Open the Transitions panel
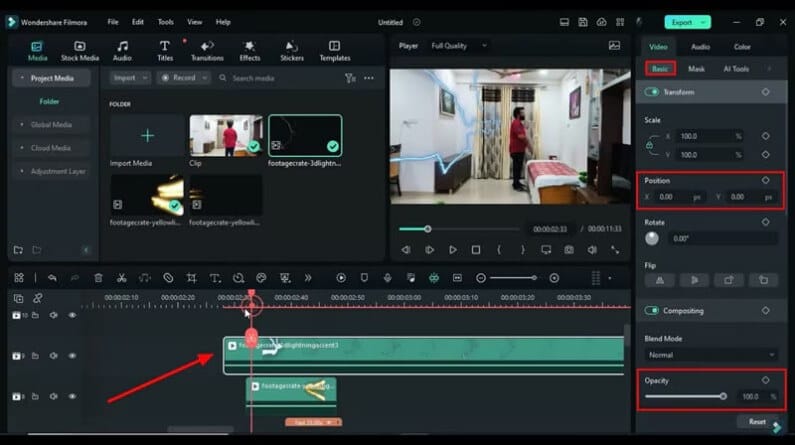The height and width of the screenshot is (445, 795). click(207, 51)
